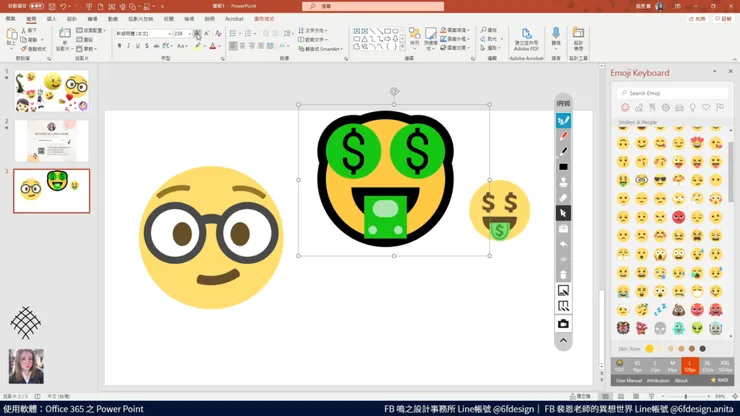Click the title bar search box
Image resolution: width=740 pixels, height=416 pixels.
pyautogui.click(x=373, y=6)
